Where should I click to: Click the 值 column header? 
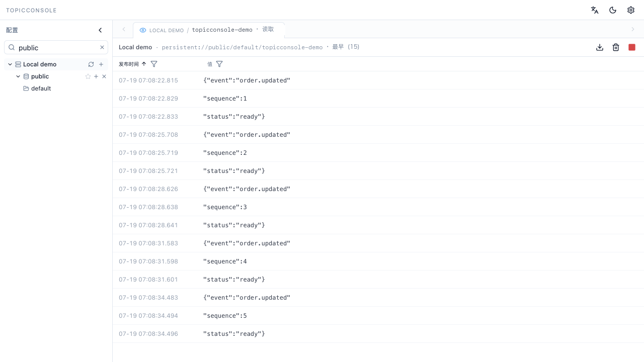[210, 64]
